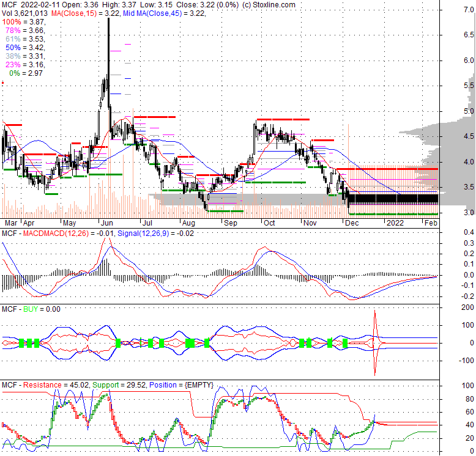The height and width of the screenshot is (456, 476).
Task: Click the '{EMPTY}' position value
Action: click(x=199, y=385)
